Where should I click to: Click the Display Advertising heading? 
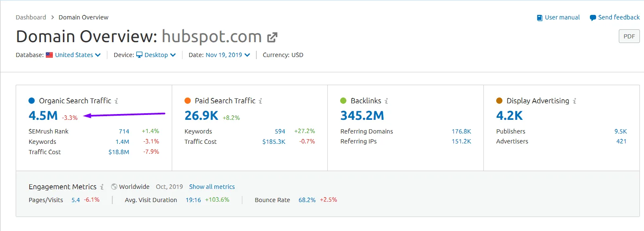tap(538, 101)
